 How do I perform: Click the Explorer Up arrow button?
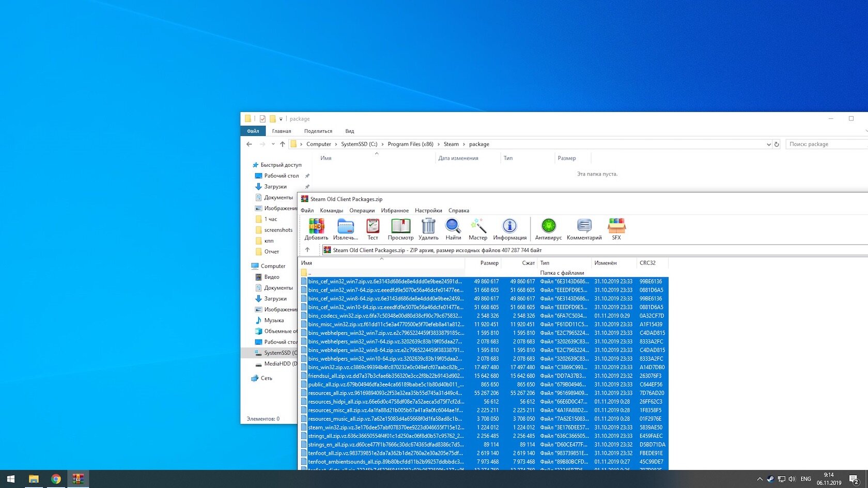(x=282, y=144)
